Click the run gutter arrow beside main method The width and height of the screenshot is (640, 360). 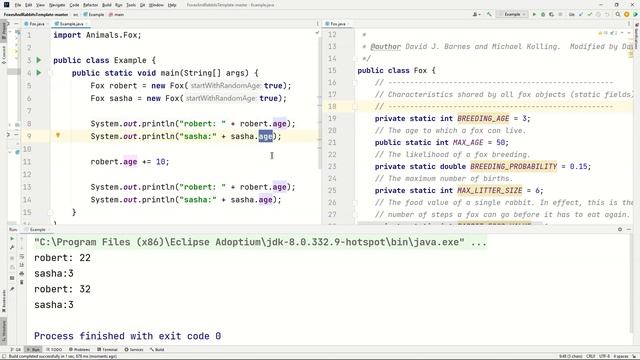(39, 73)
